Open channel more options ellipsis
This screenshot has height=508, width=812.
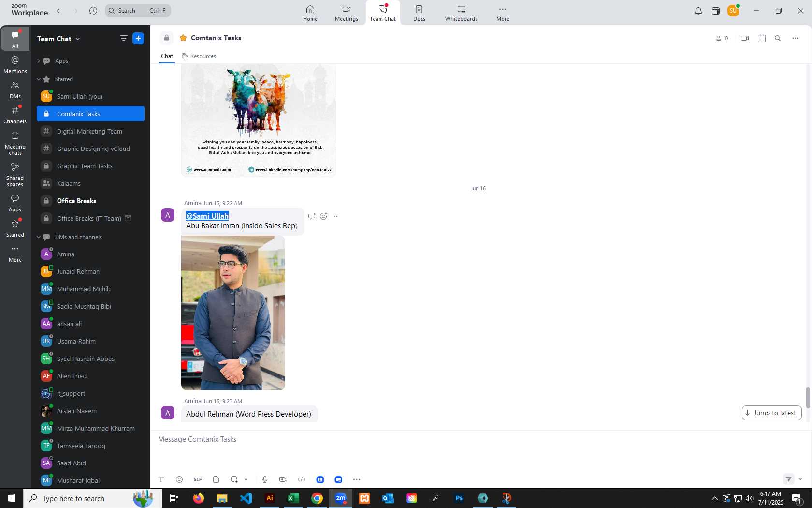796,38
